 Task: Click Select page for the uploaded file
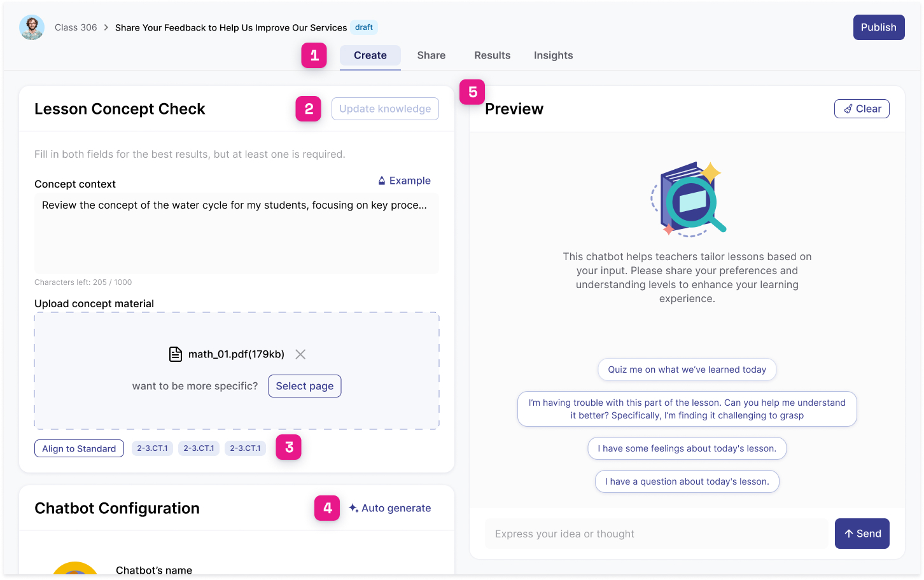tap(304, 386)
